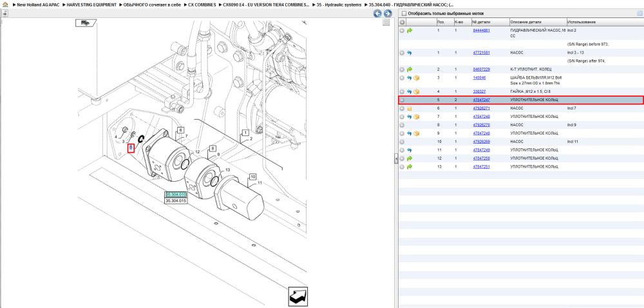Navigate back with the blue left arrow

[377, 14]
